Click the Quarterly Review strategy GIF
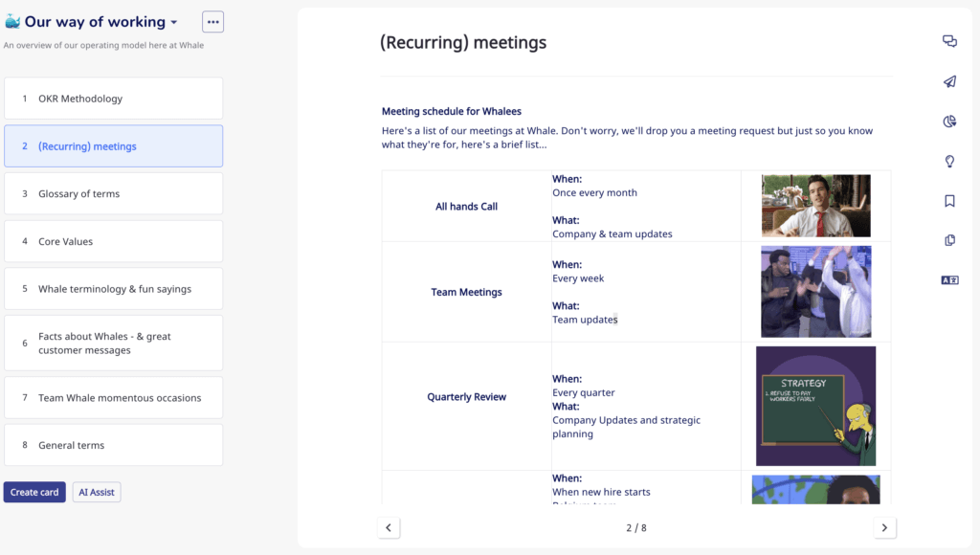The width and height of the screenshot is (980, 555). pos(815,405)
